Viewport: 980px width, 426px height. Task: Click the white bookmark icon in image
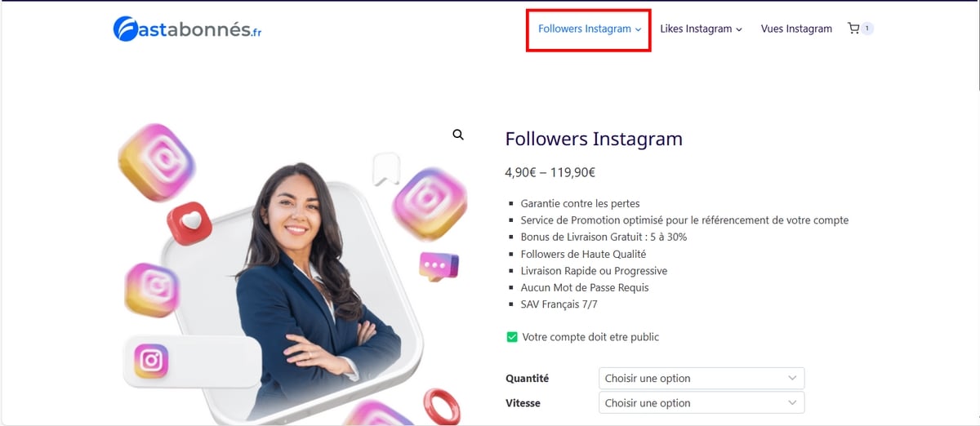tap(385, 169)
